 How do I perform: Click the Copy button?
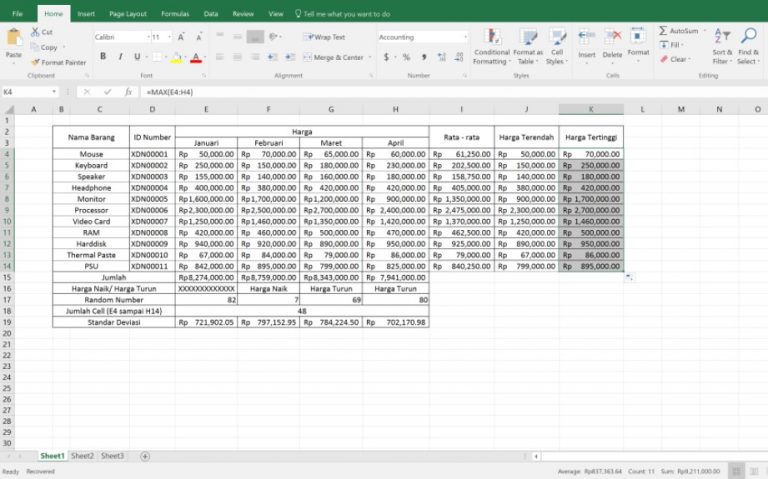click(44, 48)
